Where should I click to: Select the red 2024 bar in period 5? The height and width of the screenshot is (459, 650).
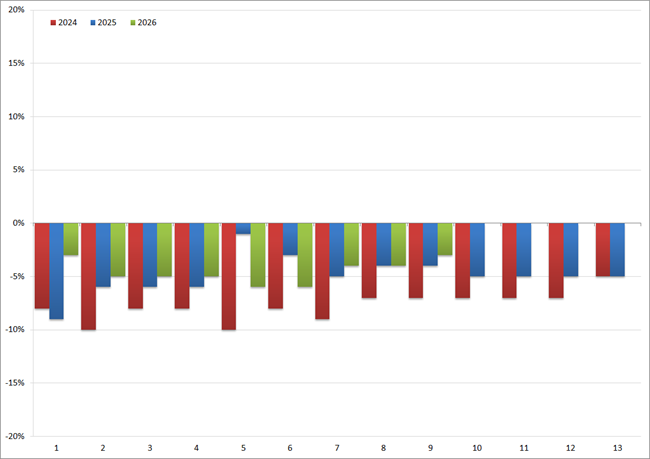pos(229,277)
